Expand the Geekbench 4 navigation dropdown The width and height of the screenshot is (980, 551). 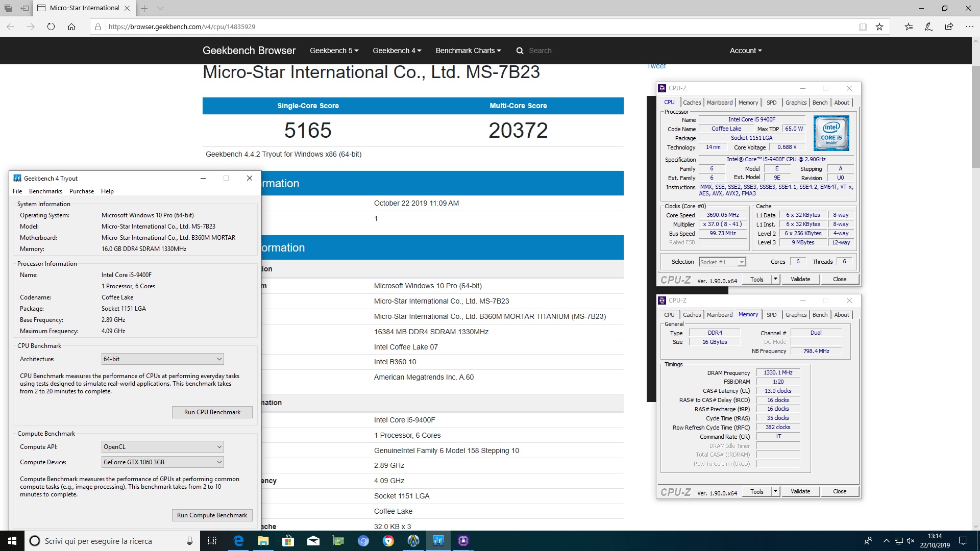coord(397,51)
